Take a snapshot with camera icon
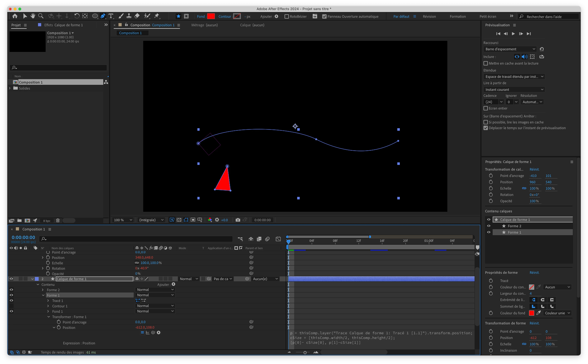This screenshot has height=364, width=588. [x=238, y=220]
